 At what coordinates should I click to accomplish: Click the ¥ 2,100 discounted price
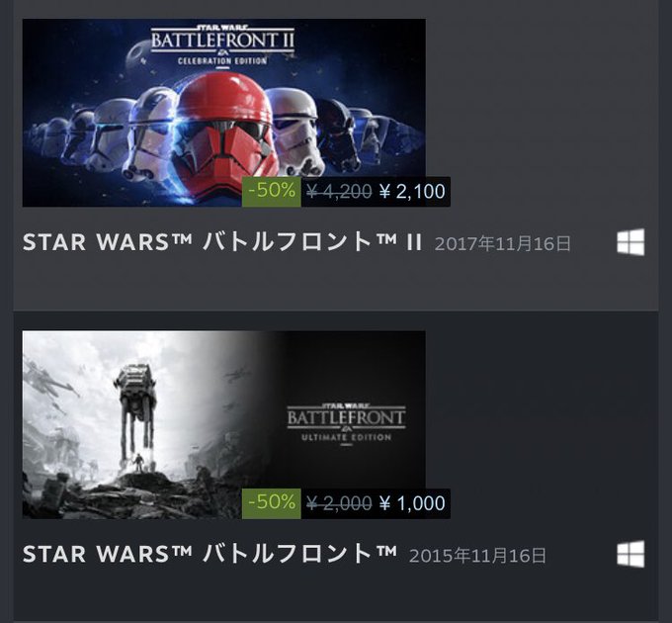coord(412,192)
